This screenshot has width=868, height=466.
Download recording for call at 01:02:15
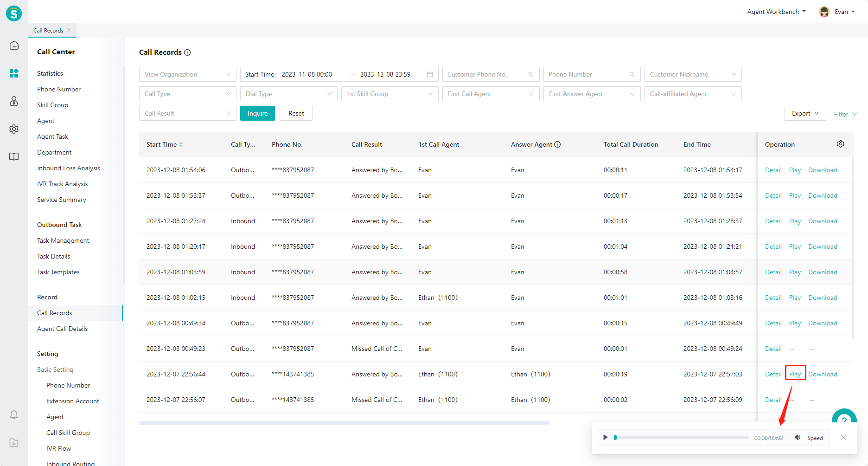(x=823, y=298)
